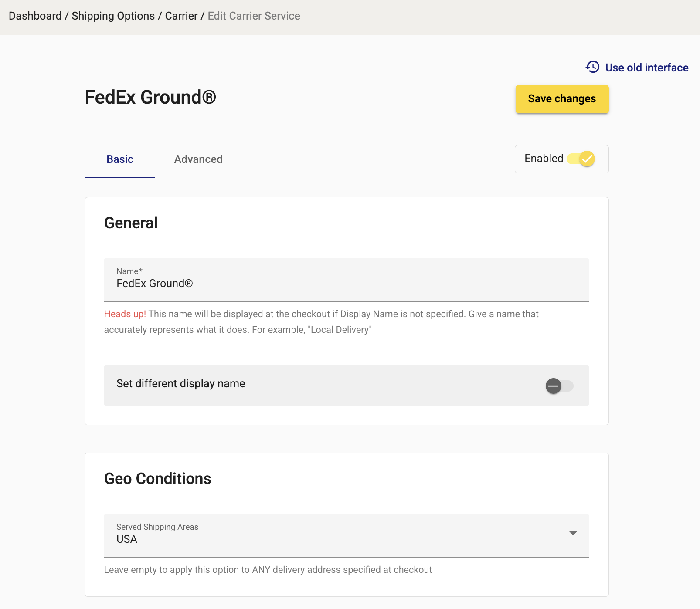Screen dimensions: 700x609
Task: Click the Leave empty to apply hint
Action: click(x=268, y=570)
